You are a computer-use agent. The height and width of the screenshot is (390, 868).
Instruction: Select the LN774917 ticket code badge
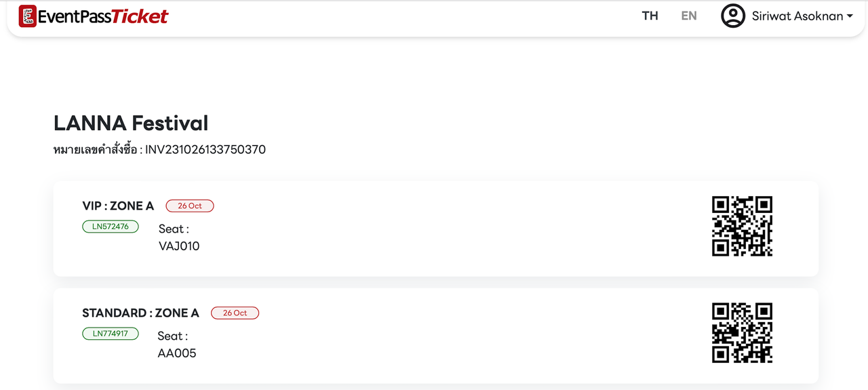coord(111,334)
